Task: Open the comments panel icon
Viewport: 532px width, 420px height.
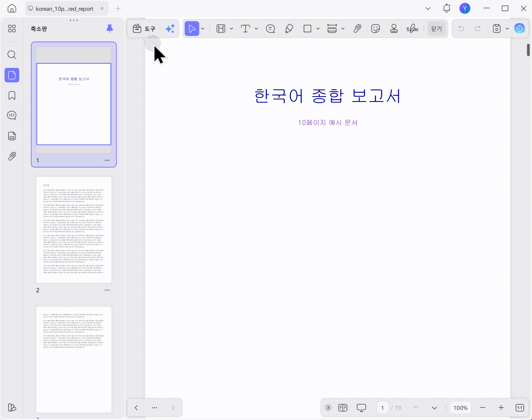Action: pyautogui.click(x=12, y=115)
